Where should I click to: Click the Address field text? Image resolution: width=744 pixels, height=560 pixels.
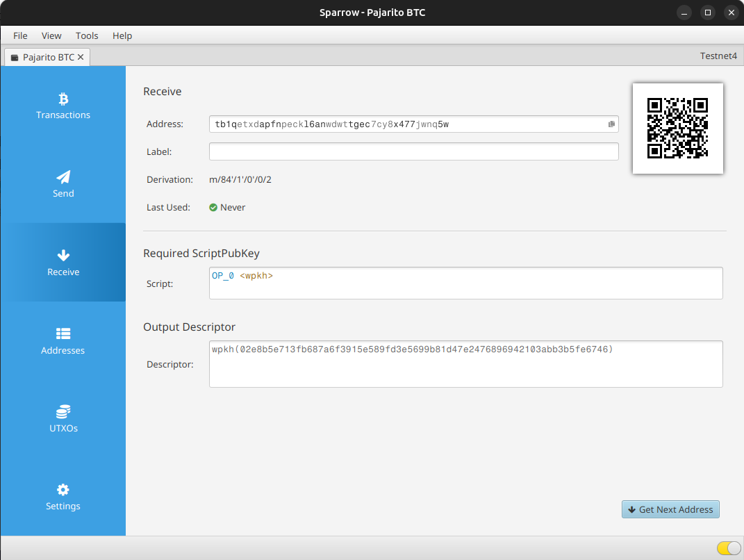[331, 124]
